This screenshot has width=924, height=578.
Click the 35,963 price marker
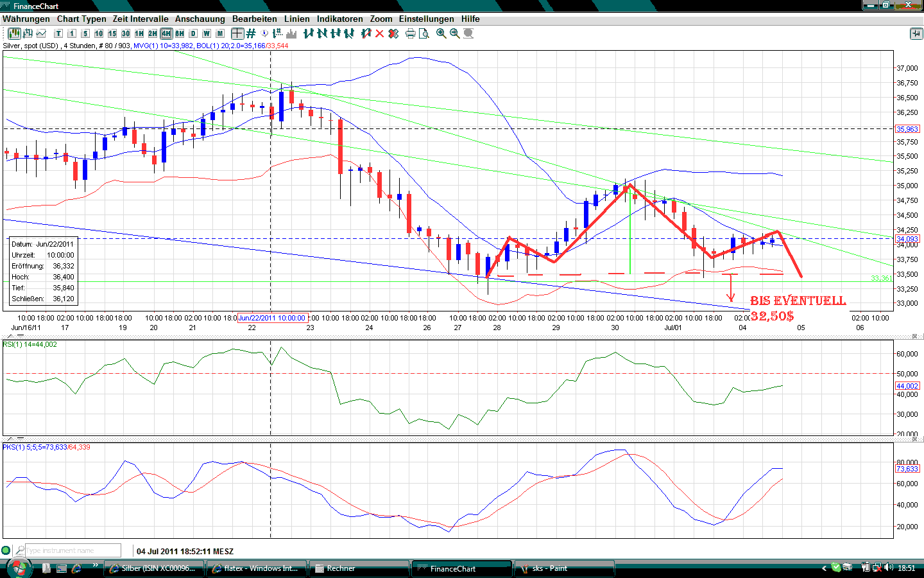pos(907,129)
